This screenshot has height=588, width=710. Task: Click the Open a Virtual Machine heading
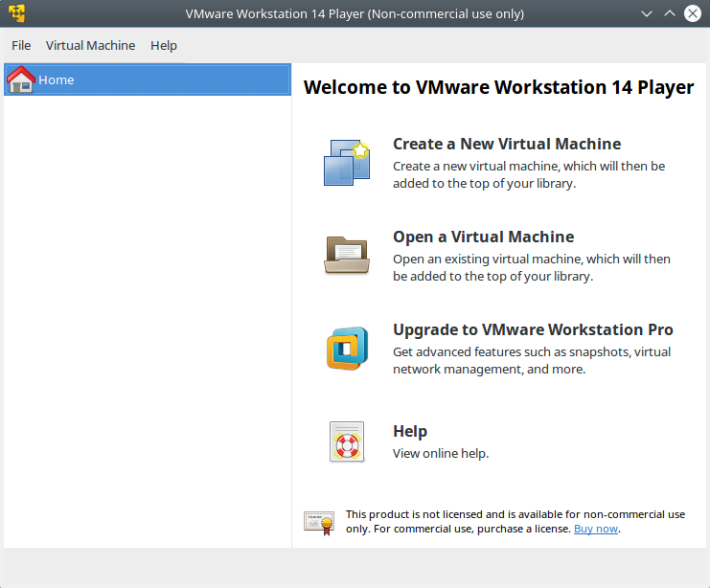(483, 237)
